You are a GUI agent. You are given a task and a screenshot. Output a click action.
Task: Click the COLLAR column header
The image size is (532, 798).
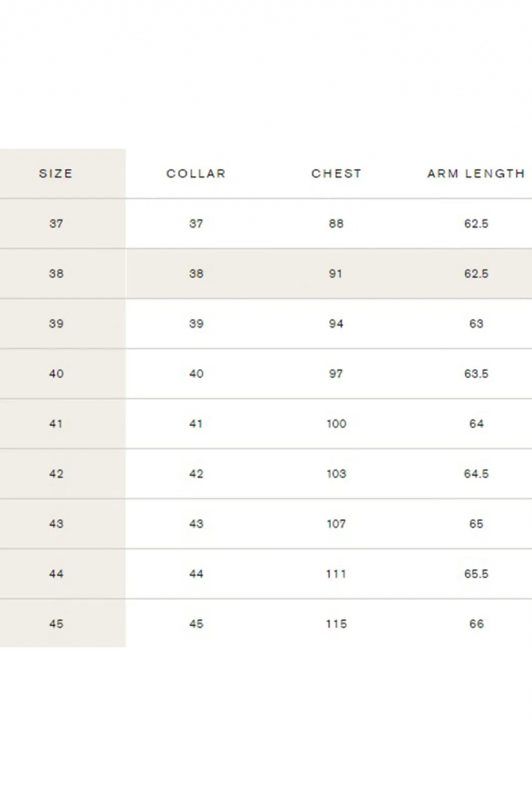click(x=196, y=174)
